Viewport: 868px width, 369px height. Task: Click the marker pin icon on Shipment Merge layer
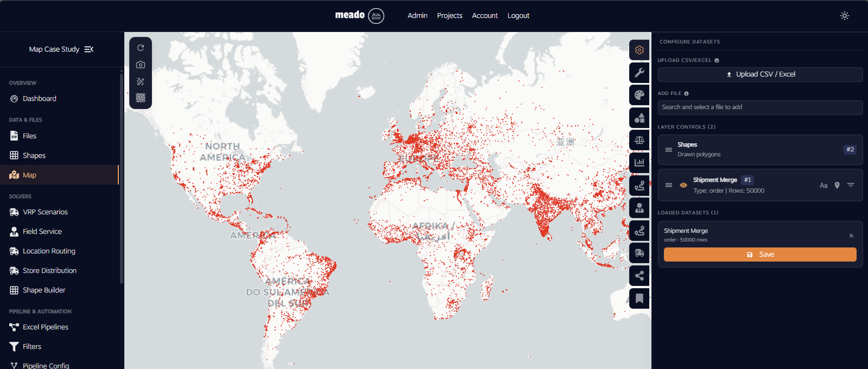(837, 186)
